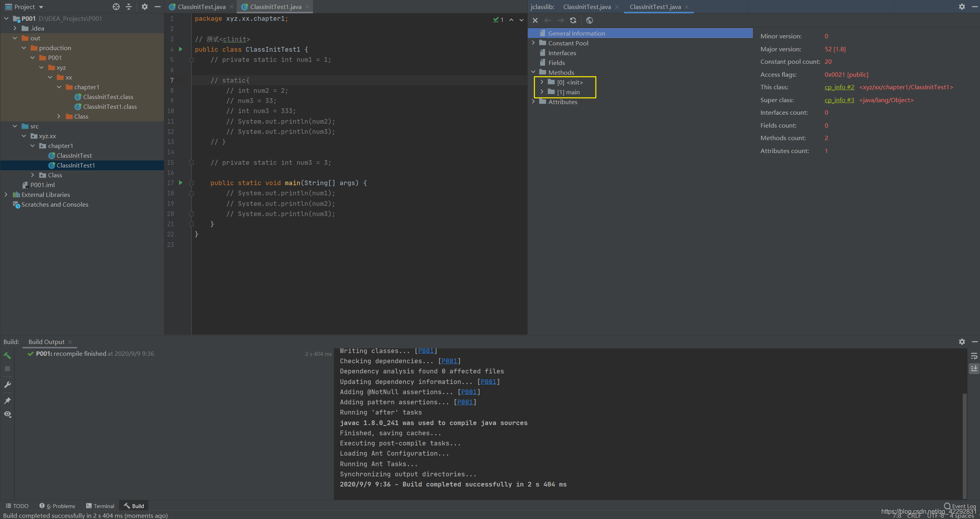The width and height of the screenshot is (980, 519).
Task: Toggle the eye view options in Build sidebar
Action: pyautogui.click(x=7, y=414)
